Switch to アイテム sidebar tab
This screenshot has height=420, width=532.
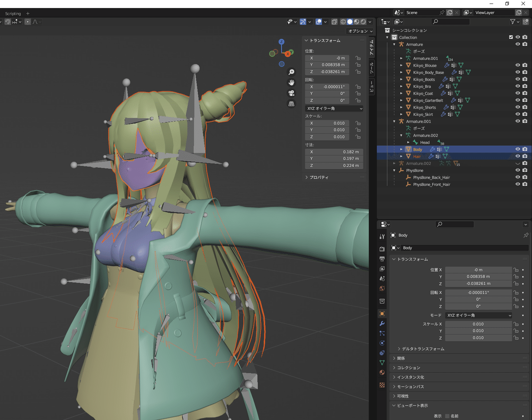372,48
